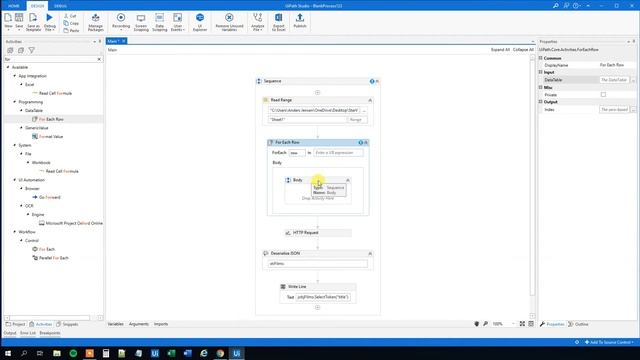Image resolution: width=640 pixels, height=360 pixels.
Task: Close the Main workflow tab
Action: [124, 41]
